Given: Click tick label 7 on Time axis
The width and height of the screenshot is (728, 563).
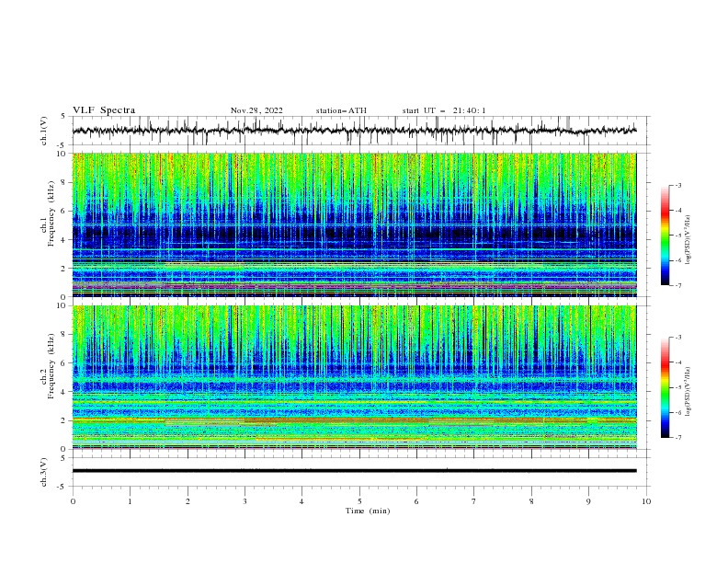Looking at the screenshot, I should [x=474, y=501].
